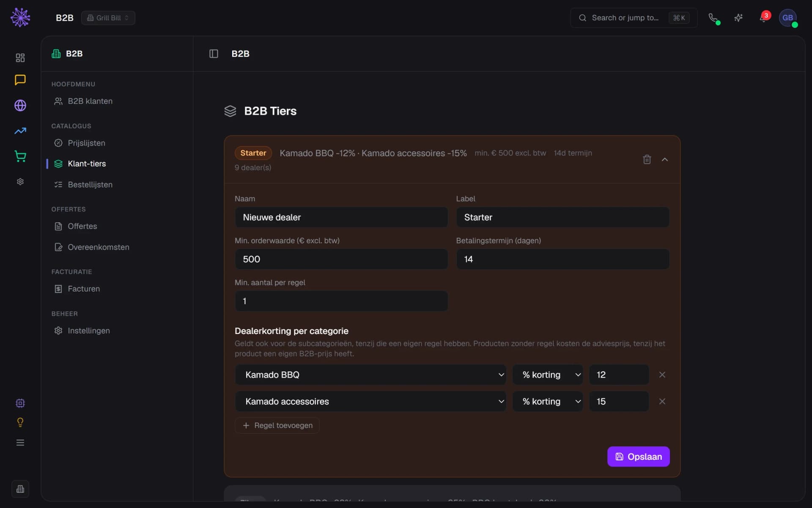Open the Kamado accessoires category dropdown
The width and height of the screenshot is (812, 508).
coord(370,401)
